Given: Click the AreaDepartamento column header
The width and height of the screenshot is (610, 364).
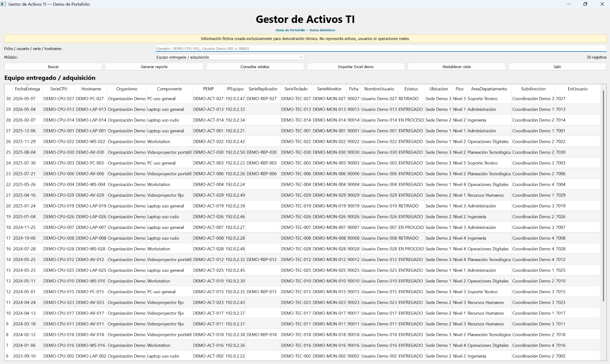Looking at the screenshot, I should 489,89.
